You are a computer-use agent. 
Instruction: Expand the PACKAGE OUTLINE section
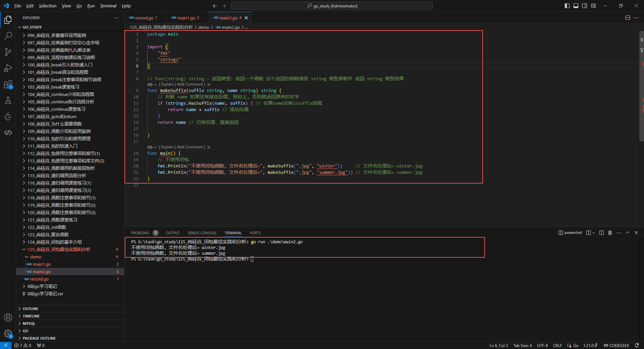click(70, 338)
